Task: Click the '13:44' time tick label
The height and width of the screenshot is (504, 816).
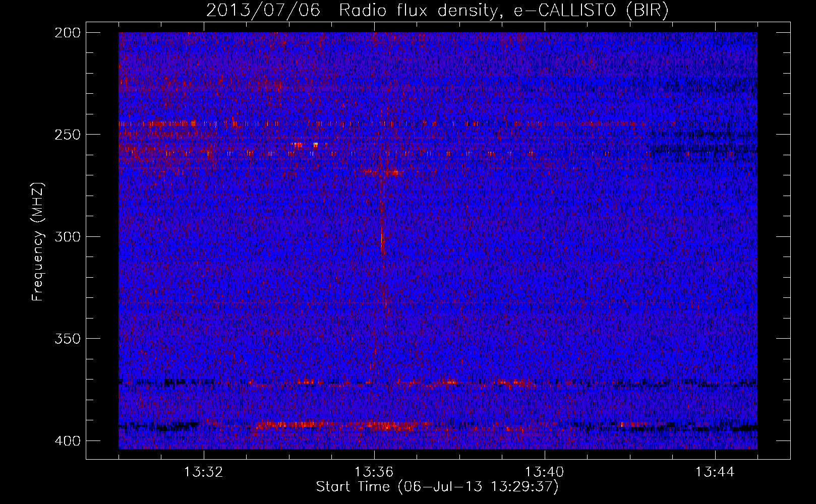Action: [x=715, y=472]
